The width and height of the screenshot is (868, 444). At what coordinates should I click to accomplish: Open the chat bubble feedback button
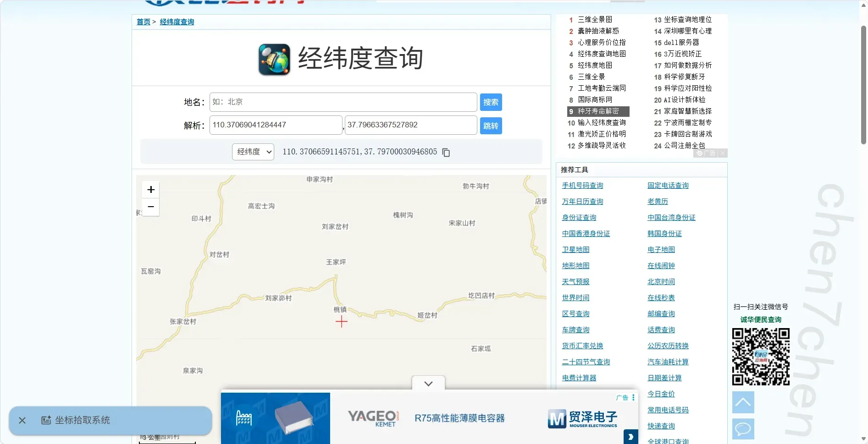click(743, 429)
